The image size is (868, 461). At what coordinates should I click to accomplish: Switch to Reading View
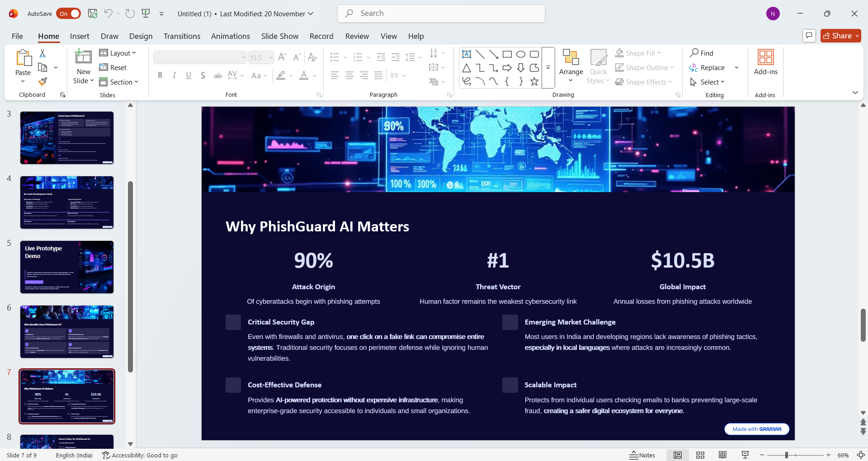click(x=722, y=455)
